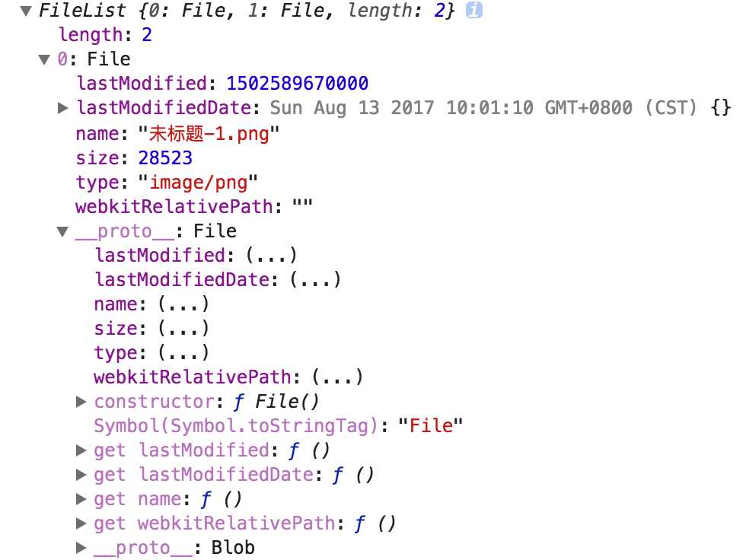Reveal the name (...) value in prototype
The height and width of the screenshot is (560, 746).
click(x=183, y=304)
